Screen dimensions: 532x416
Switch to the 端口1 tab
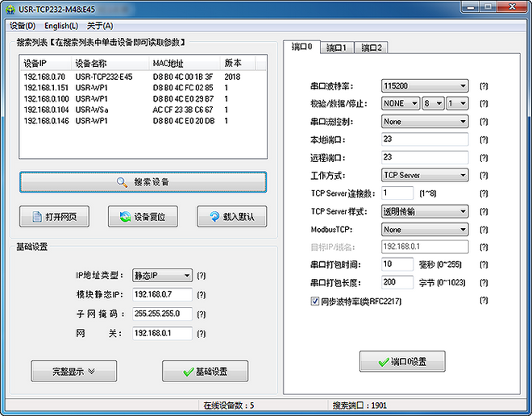(x=337, y=48)
